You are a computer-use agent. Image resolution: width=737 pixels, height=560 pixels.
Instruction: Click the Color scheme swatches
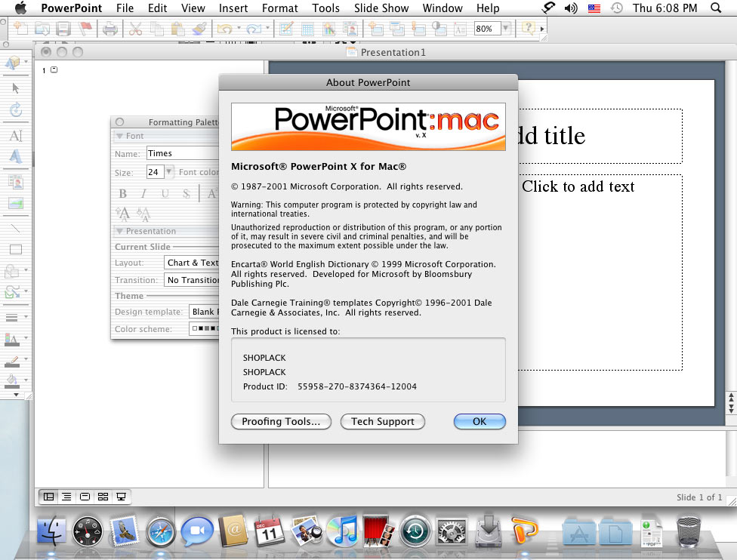coord(204,329)
